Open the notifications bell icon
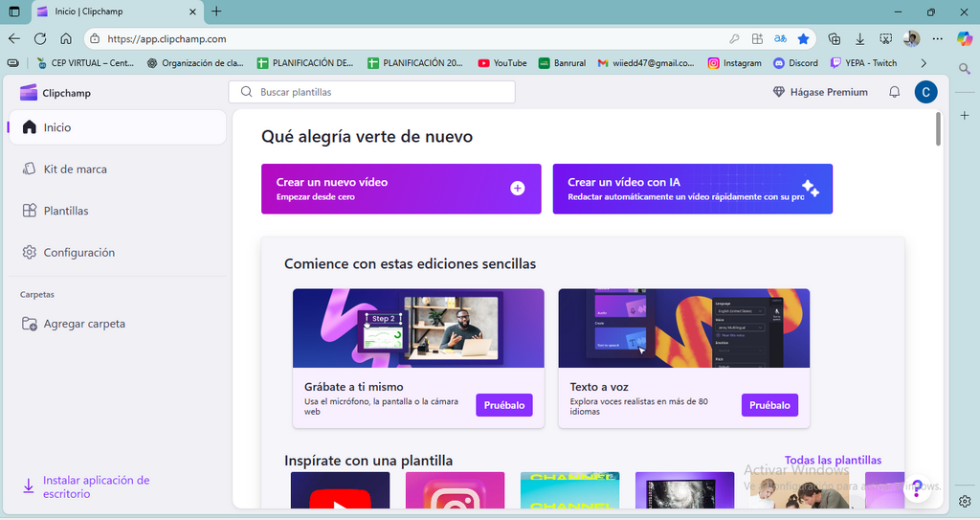Viewport: 980px width, 520px height. tap(895, 92)
